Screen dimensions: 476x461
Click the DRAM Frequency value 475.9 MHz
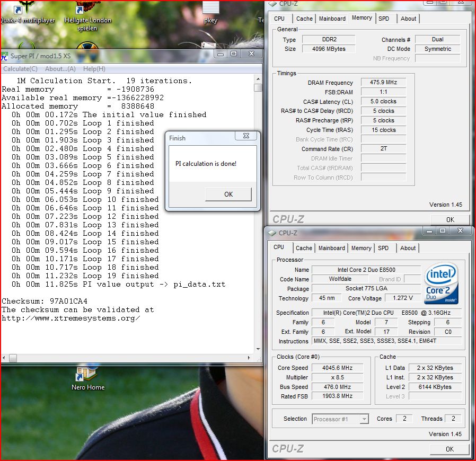click(x=383, y=82)
